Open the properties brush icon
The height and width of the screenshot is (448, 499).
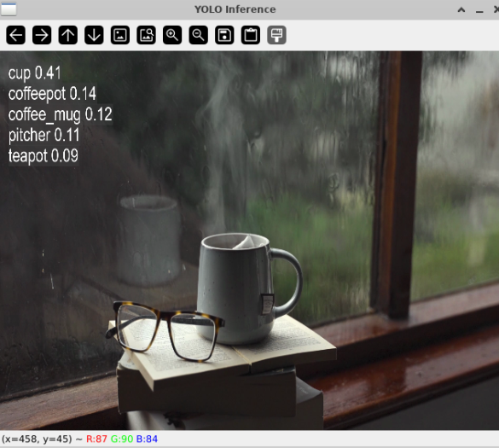click(276, 35)
